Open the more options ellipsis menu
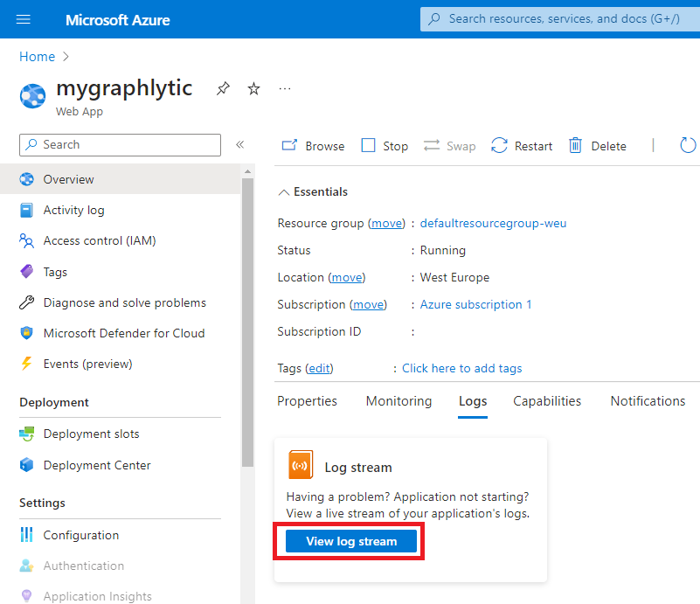This screenshot has height=604, width=700. click(284, 88)
